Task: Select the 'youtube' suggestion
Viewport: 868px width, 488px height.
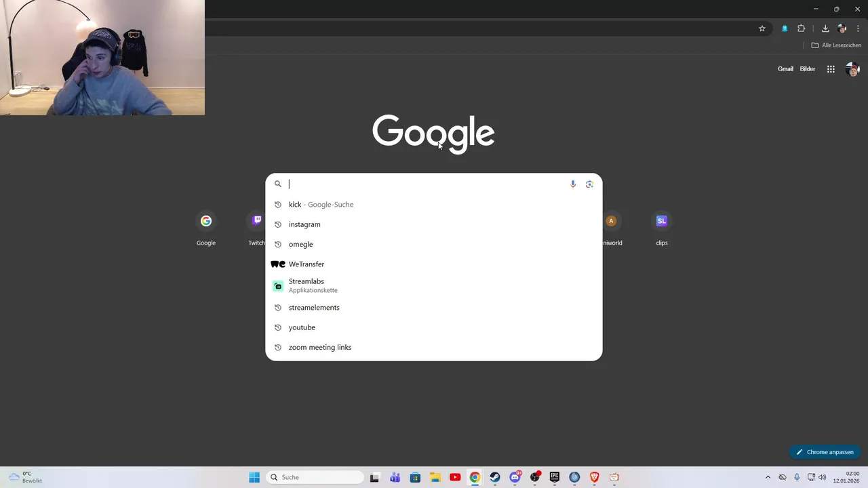Action: click(x=434, y=327)
